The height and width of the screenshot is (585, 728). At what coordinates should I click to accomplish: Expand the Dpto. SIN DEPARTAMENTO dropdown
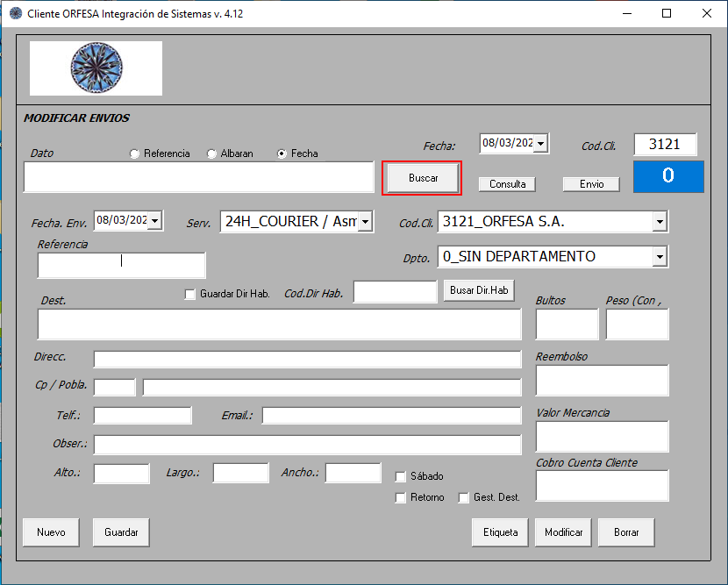(660, 256)
